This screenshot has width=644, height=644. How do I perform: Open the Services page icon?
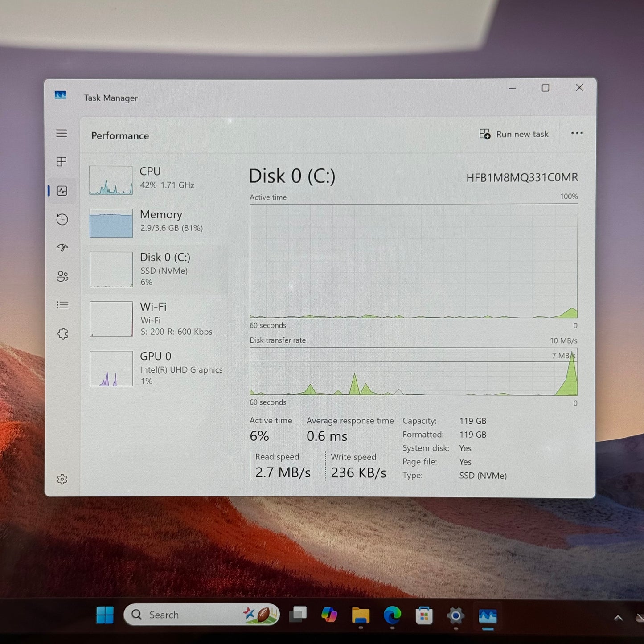(62, 334)
